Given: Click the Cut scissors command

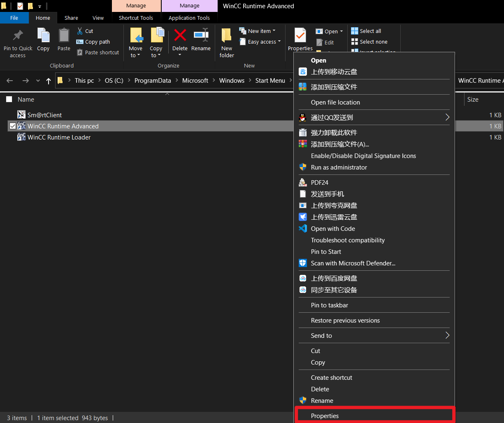Looking at the screenshot, I should (x=85, y=31).
